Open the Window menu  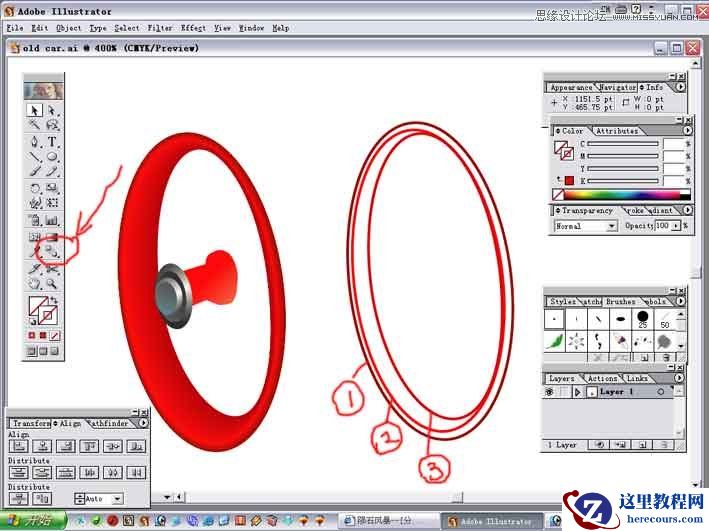pos(251,28)
